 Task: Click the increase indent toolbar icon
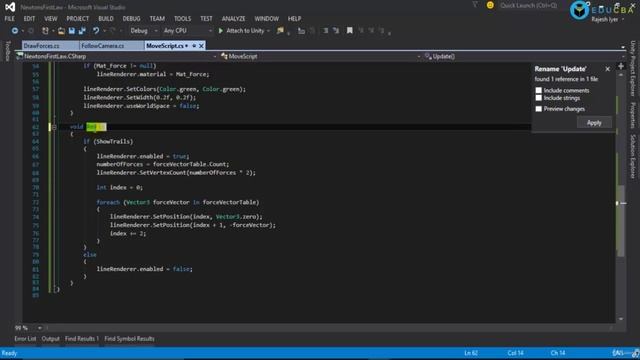pos(336,31)
